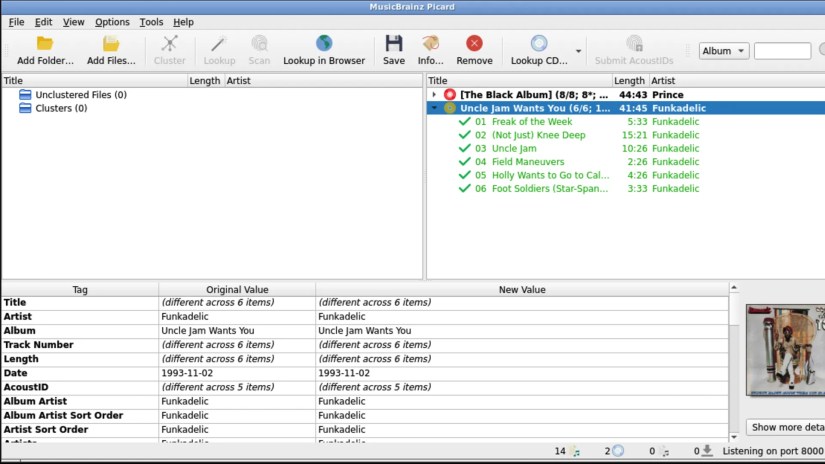Open the File menu

[x=16, y=22]
